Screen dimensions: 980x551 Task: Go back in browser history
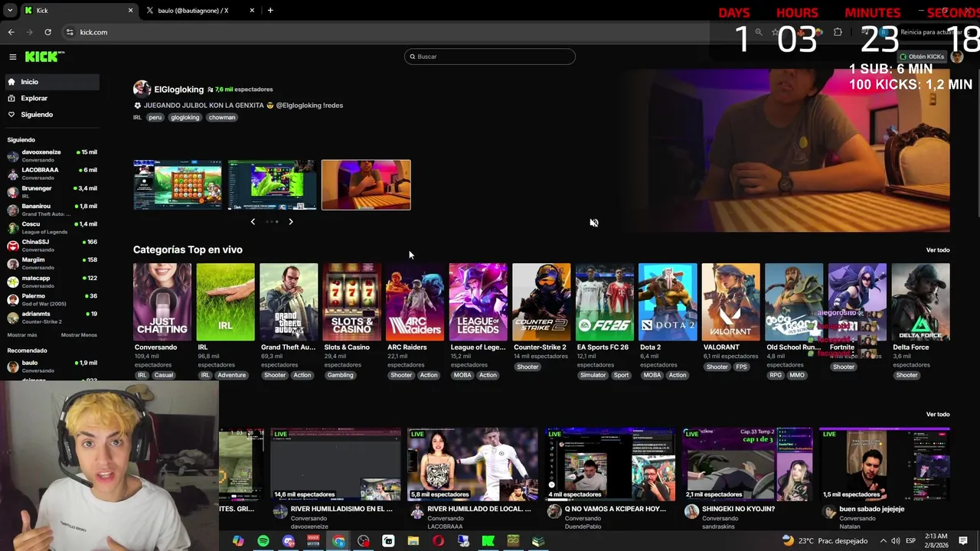click(x=11, y=32)
